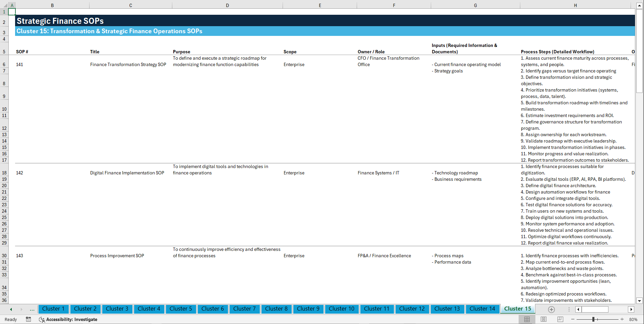Screen dimensions: 644x324
Task: Select column D by clicking its header
Action: 227,5
